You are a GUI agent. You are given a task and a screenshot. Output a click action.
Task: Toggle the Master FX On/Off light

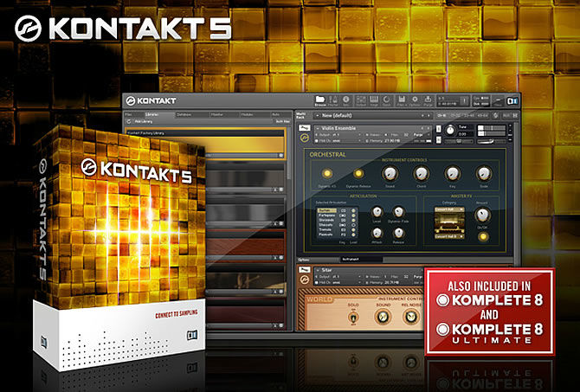[x=482, y=237]
